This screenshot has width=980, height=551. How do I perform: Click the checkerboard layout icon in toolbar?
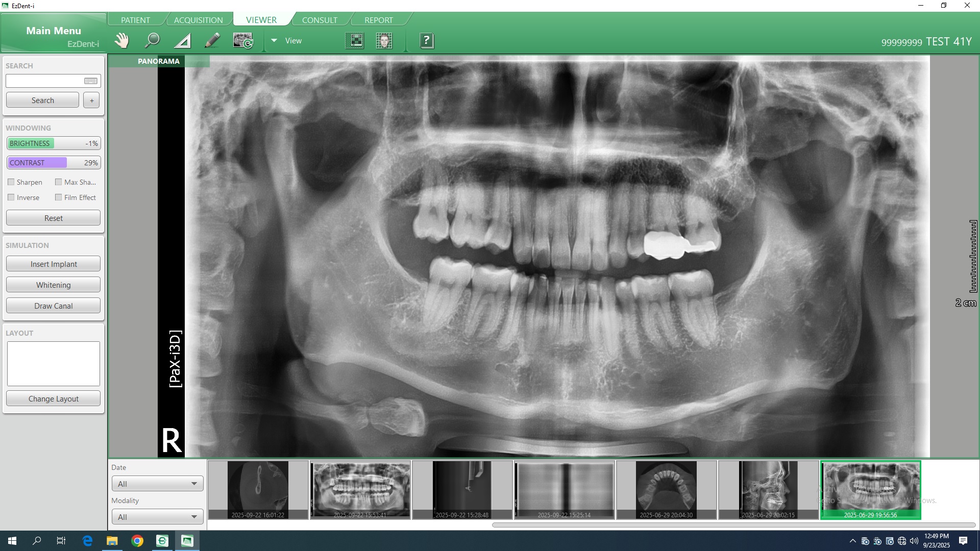pyautogui.click(x=354, y=40)
